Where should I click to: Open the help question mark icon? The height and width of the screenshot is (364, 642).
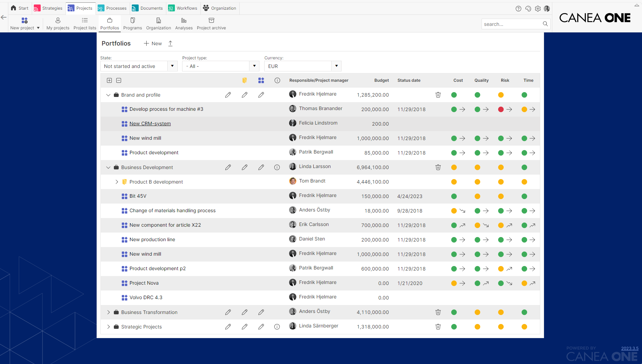(x=518, y=9)
